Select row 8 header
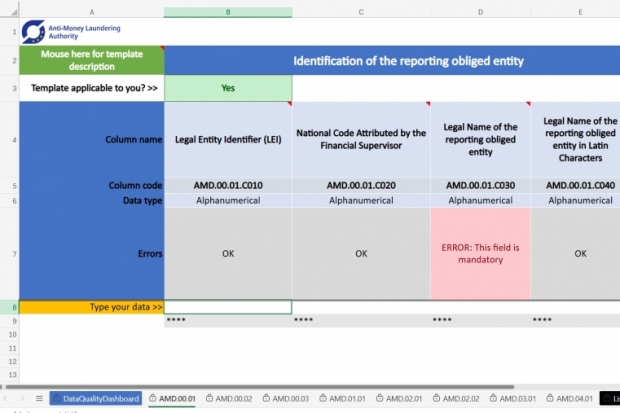 point(9,307)
